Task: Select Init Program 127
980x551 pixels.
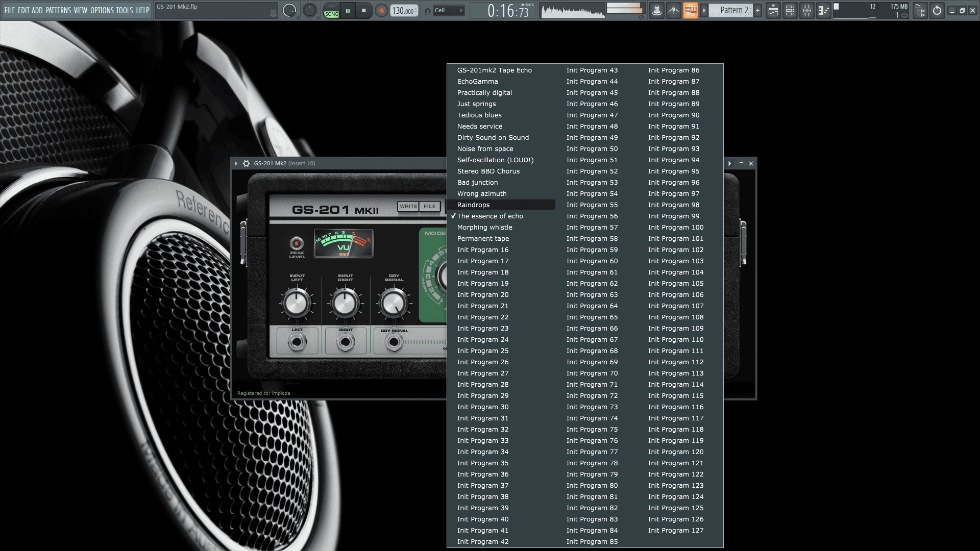Action: click(680, 530)
